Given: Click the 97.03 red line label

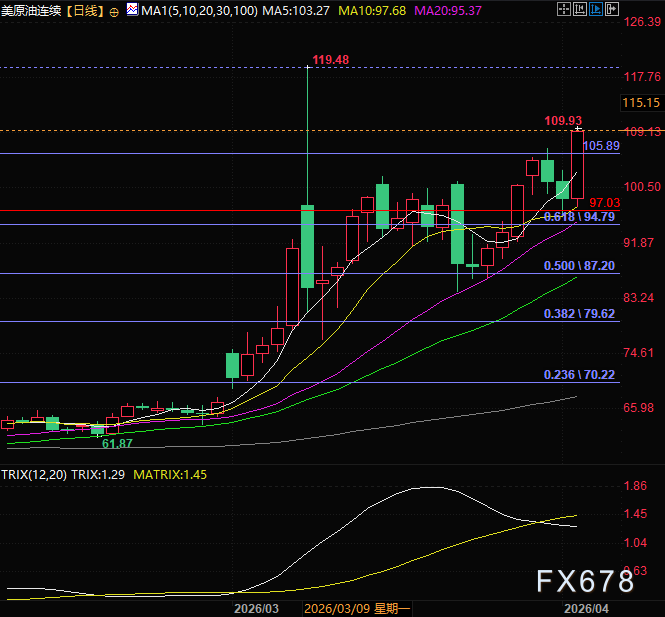Looking at the screenshot, I should 605,203.
